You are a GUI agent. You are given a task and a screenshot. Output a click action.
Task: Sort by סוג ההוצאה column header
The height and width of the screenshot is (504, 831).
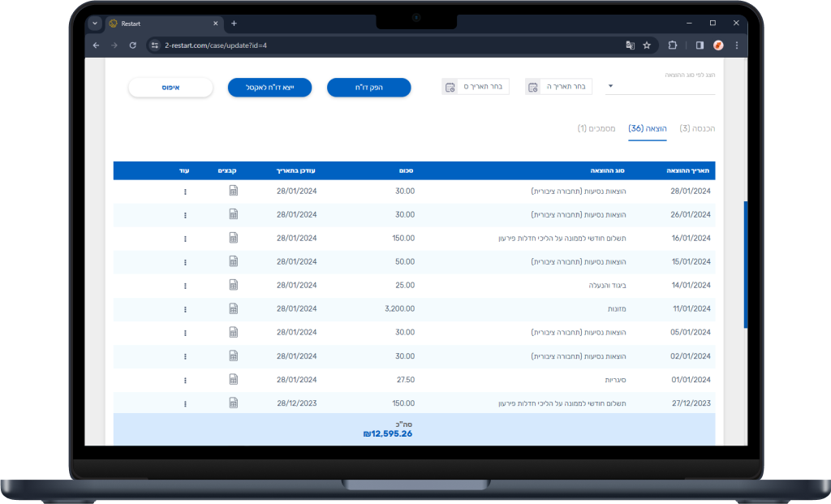[607, 170]
